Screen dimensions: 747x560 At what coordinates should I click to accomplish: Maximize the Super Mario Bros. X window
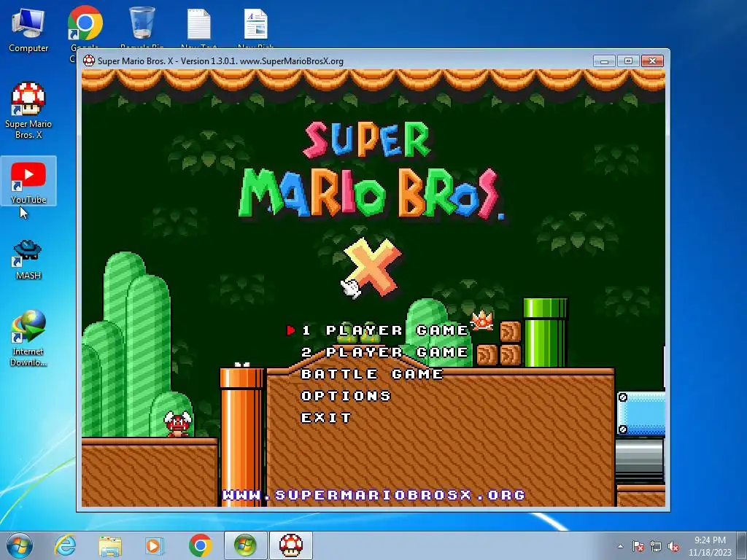628,61
